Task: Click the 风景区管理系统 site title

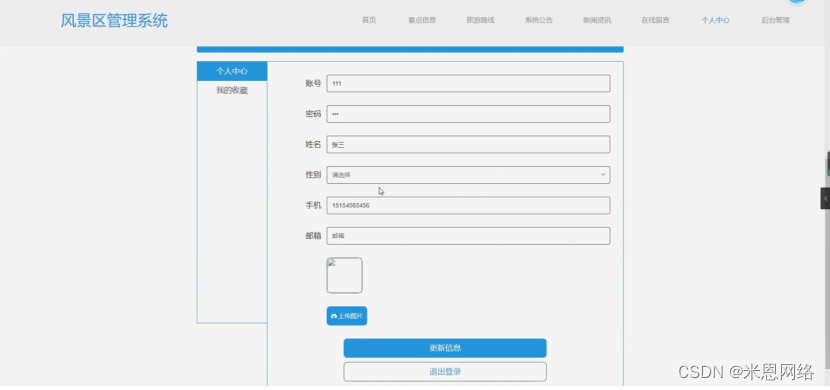Action: [x=114, y=21]
